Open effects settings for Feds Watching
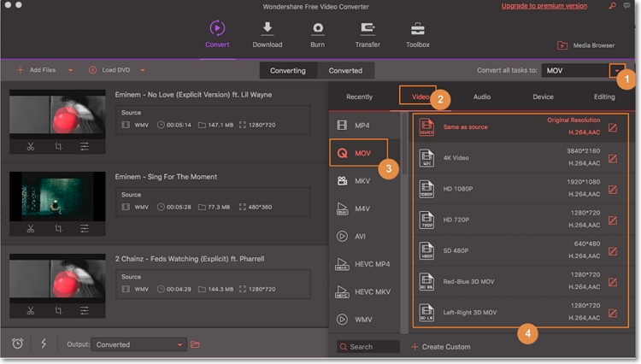This screenshot has height=364, width=641. click(85, 310)
